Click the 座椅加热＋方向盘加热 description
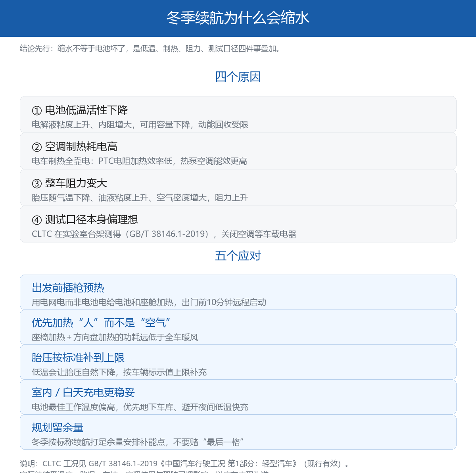 click(115, 337)
